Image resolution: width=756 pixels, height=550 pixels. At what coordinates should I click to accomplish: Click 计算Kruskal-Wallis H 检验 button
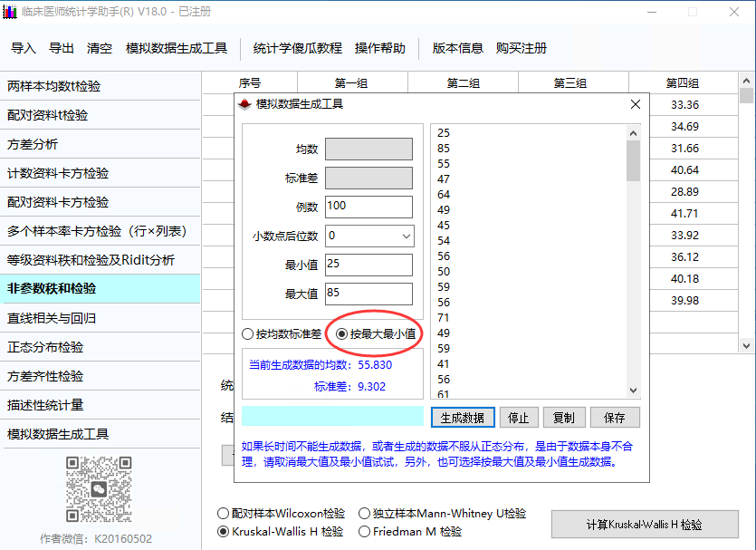tap(645, 525)
